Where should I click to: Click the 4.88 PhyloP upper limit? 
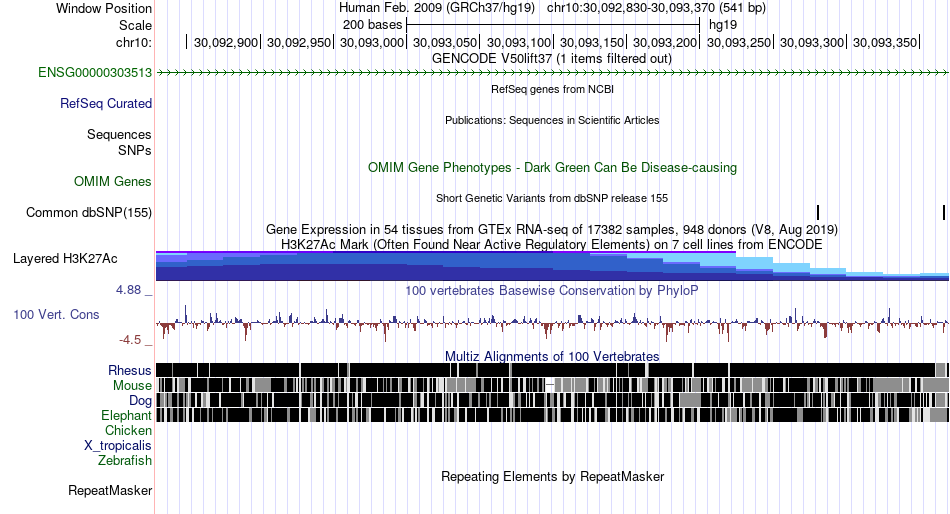click(128, 290)
